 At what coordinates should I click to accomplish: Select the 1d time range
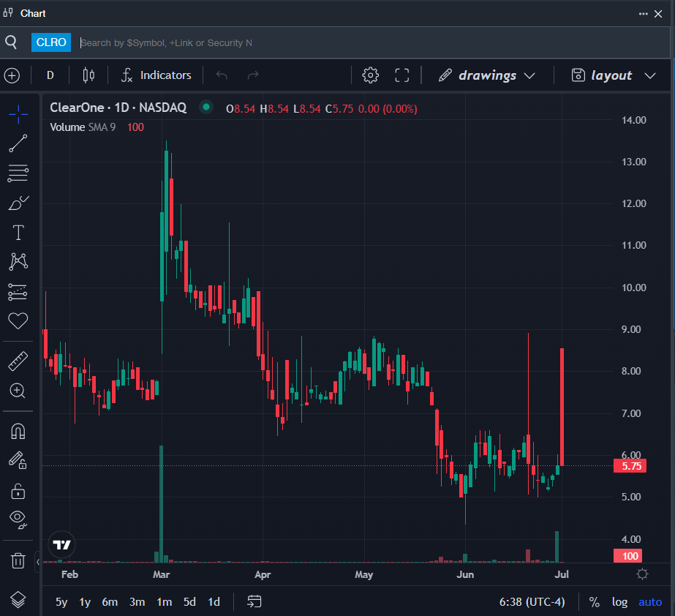[x=214, y=602]
